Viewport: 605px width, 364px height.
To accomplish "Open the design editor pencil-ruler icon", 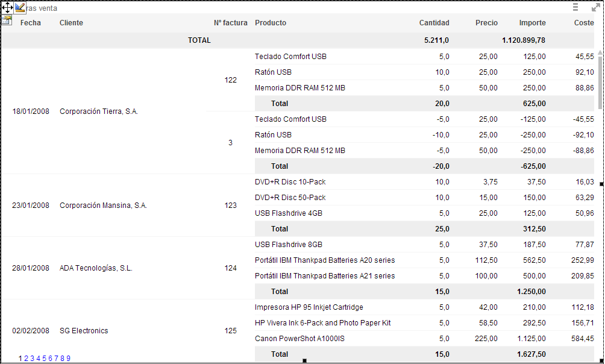I will (20, 8).
